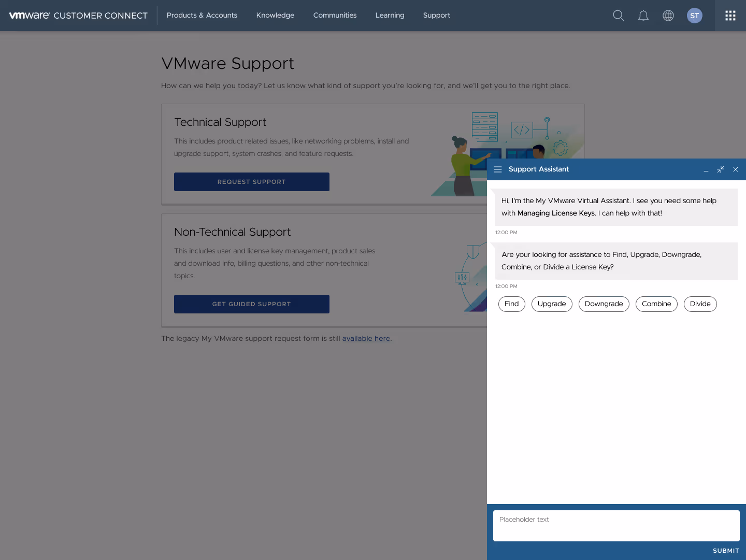Open the ST user avatar menu

pos(695,16)
